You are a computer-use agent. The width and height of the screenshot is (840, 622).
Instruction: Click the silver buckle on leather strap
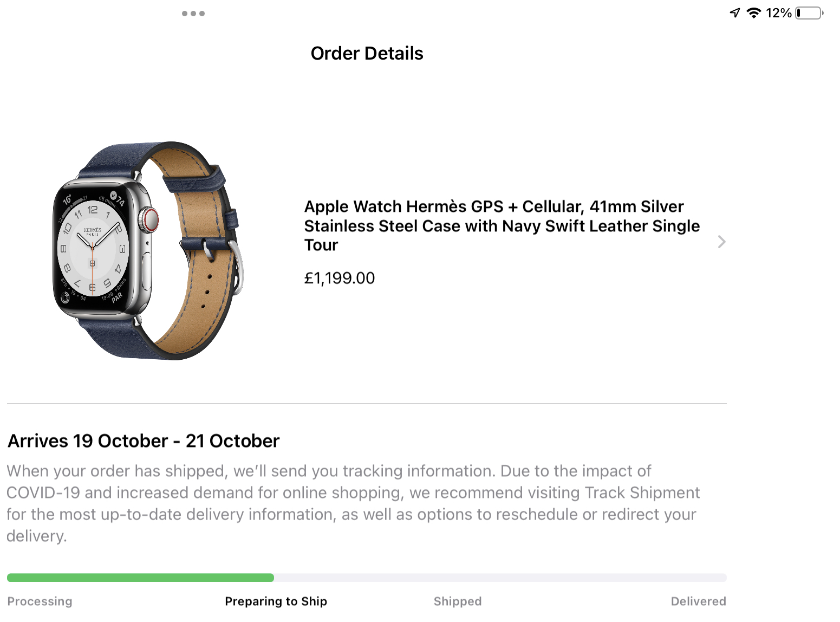pos(237,265)
